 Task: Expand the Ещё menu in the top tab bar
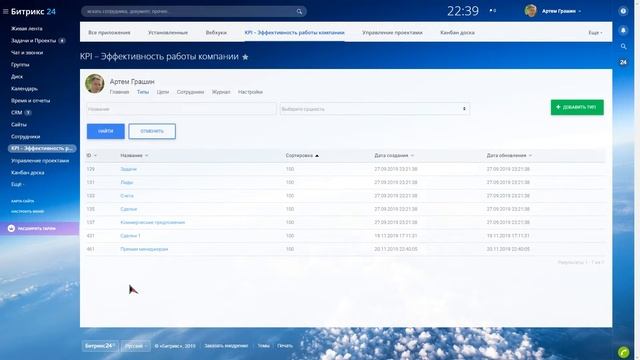(x=595, y=33)
